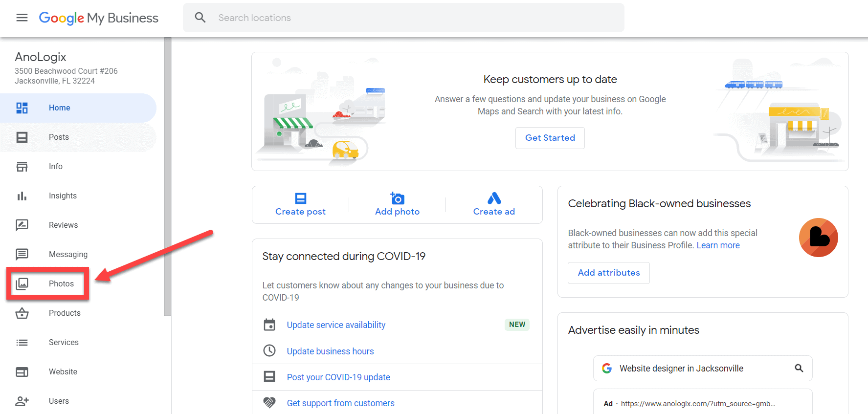
Task: Follow the Learn more link
Action: [718, 245]
